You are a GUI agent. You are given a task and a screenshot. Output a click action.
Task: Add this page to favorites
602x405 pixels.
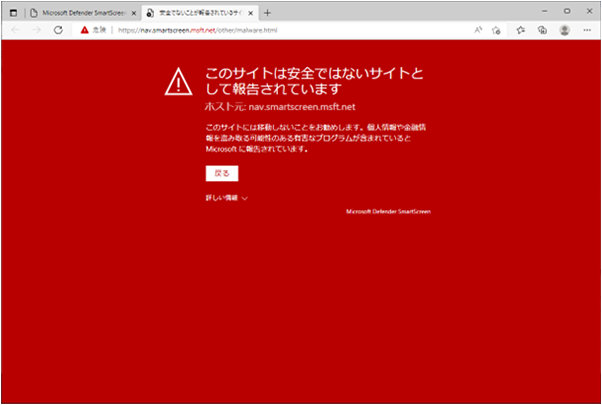[496, 30]
